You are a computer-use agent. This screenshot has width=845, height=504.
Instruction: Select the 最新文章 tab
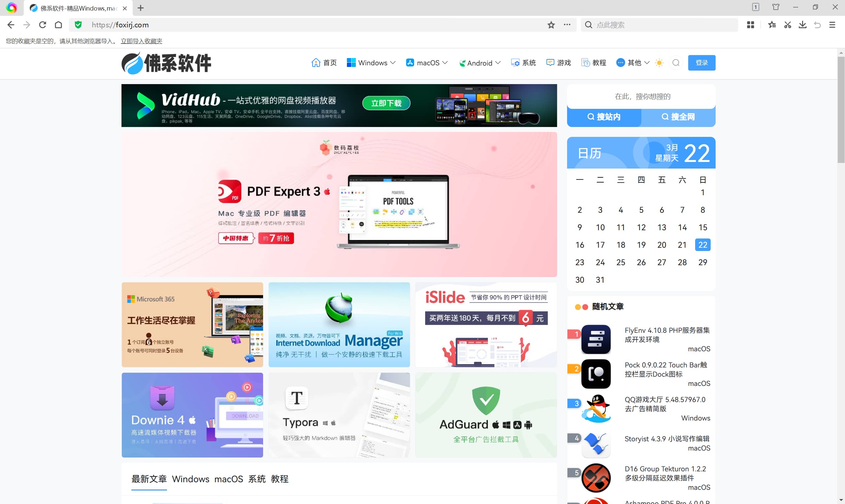[x=149, y=479]
